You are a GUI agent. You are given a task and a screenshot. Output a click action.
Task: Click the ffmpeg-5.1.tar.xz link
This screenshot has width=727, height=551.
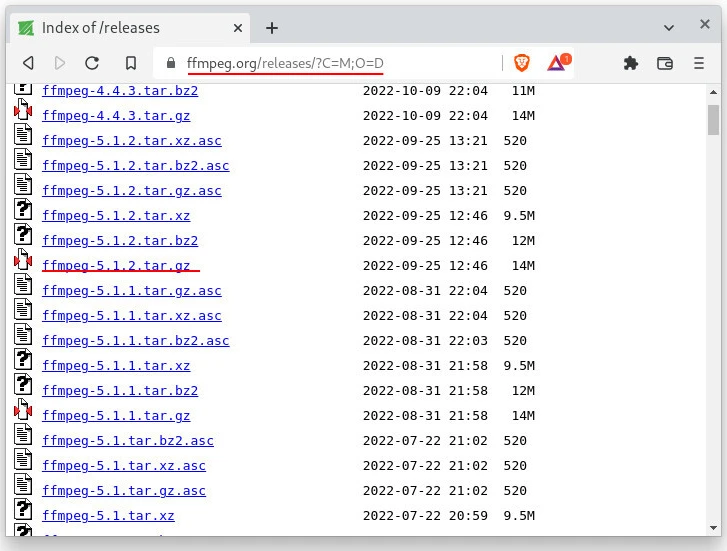(108, 515)
